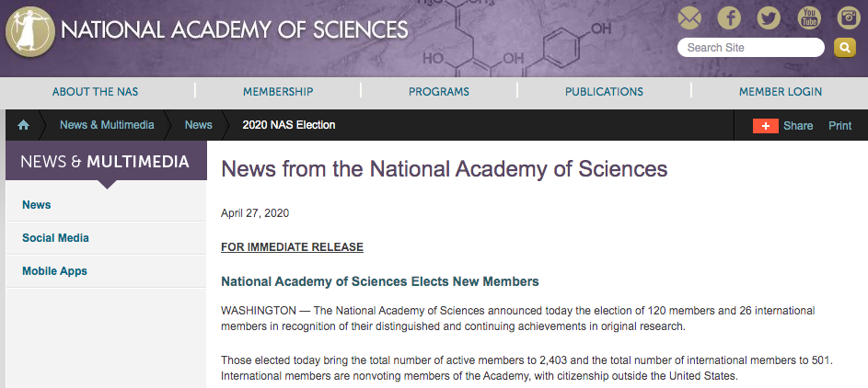
Task: Open the Programs menu
Action: click(x=439, y=92)
